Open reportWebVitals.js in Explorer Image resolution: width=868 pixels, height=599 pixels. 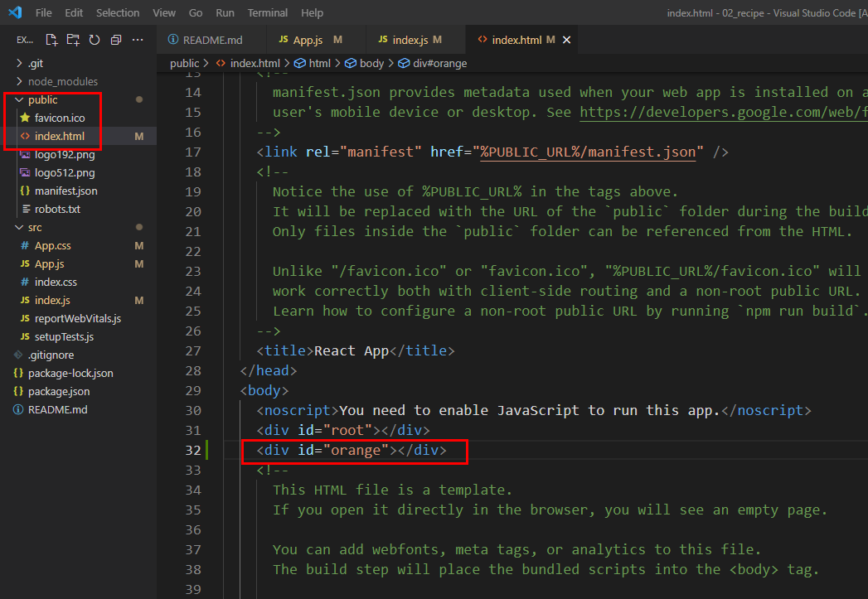click(78, 319)
